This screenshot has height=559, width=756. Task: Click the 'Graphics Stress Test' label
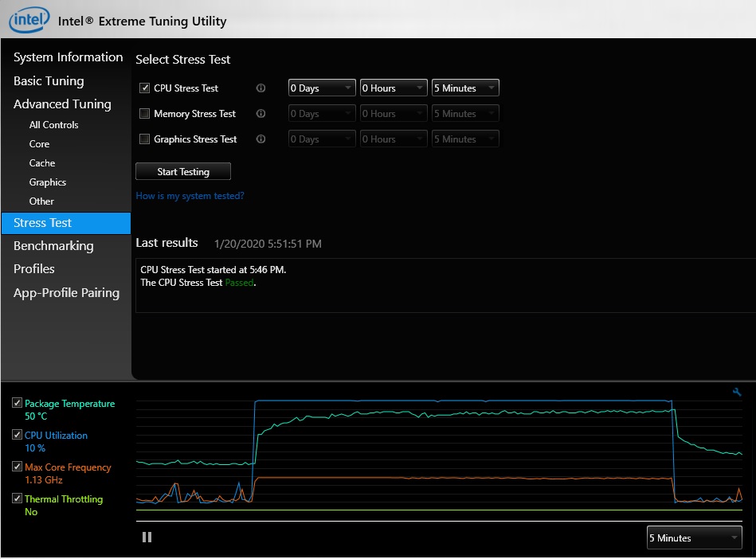[195, 139]
